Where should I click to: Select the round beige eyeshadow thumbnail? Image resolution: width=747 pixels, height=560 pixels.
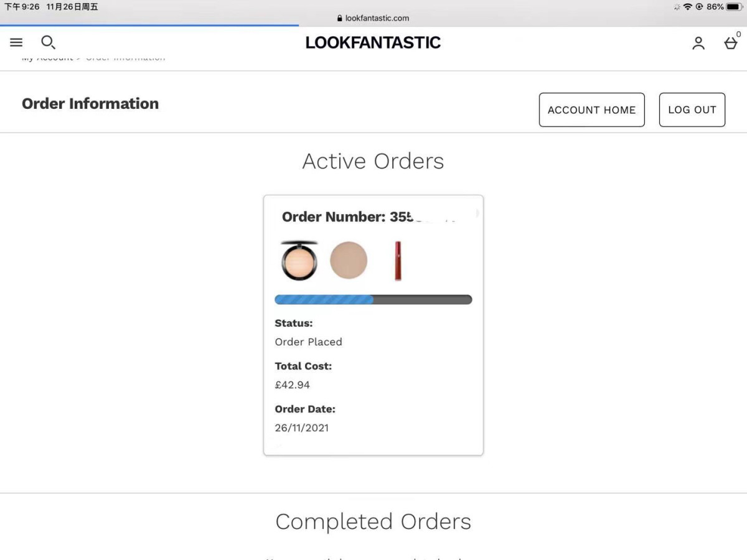349,261
